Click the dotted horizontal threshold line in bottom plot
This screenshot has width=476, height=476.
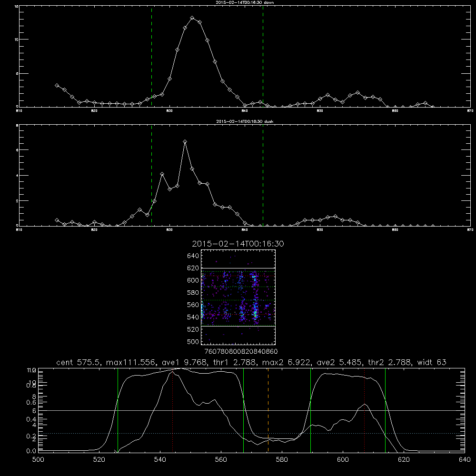pos(251,433)
